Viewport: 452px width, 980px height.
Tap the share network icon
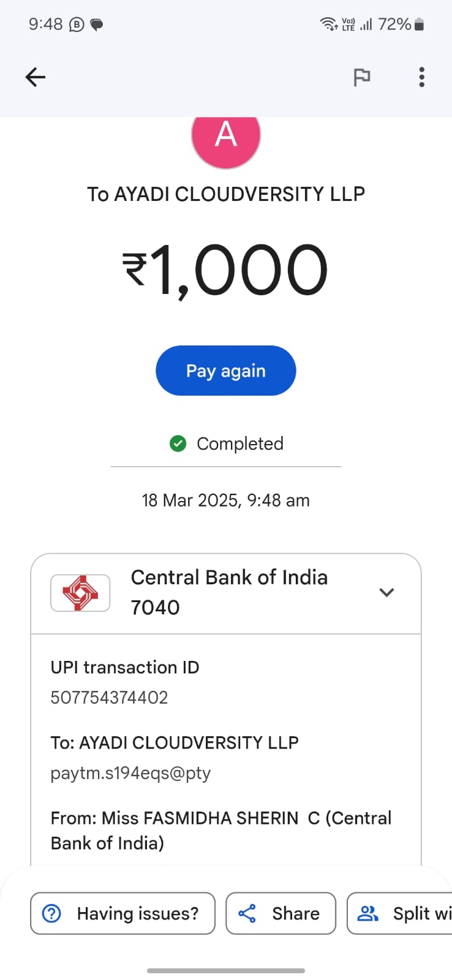247,913
